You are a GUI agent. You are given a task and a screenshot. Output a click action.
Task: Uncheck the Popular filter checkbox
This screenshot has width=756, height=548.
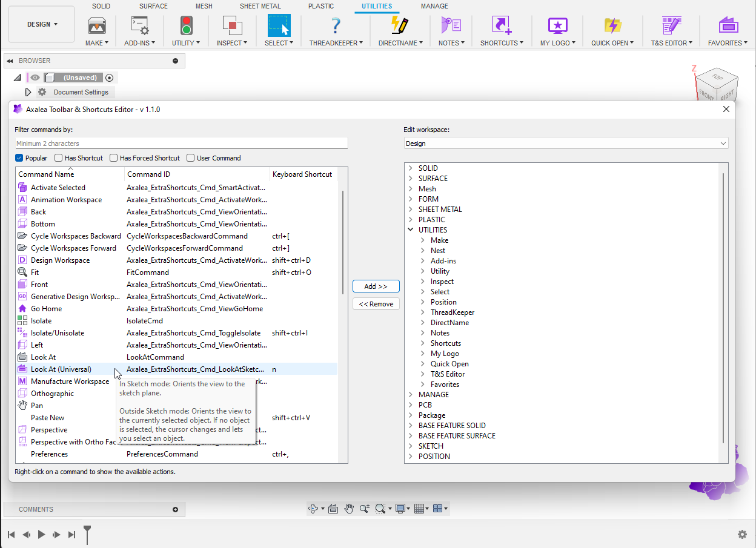[19, 158]
